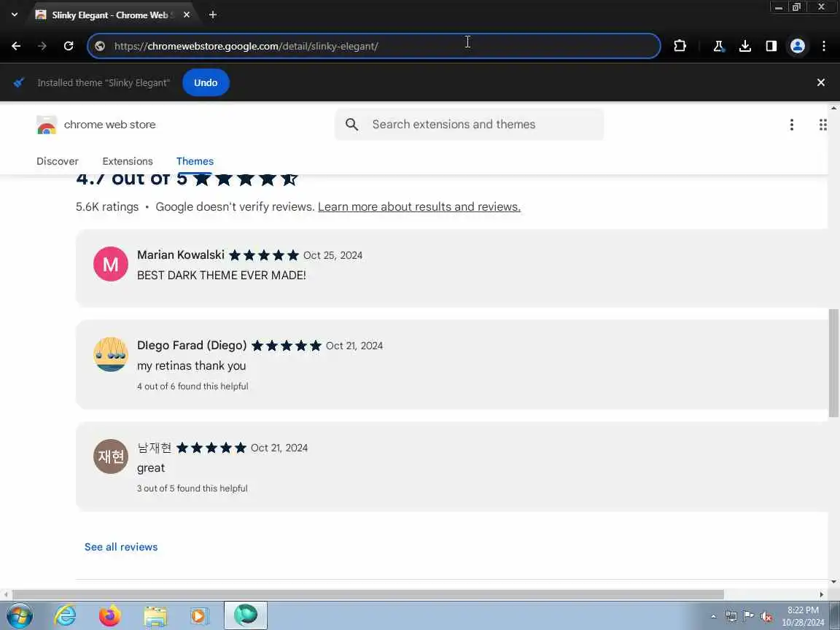The image size is (840, 630).
Task: Go back to the previous page
Action: pyautogui.click(x=16, y=46)
